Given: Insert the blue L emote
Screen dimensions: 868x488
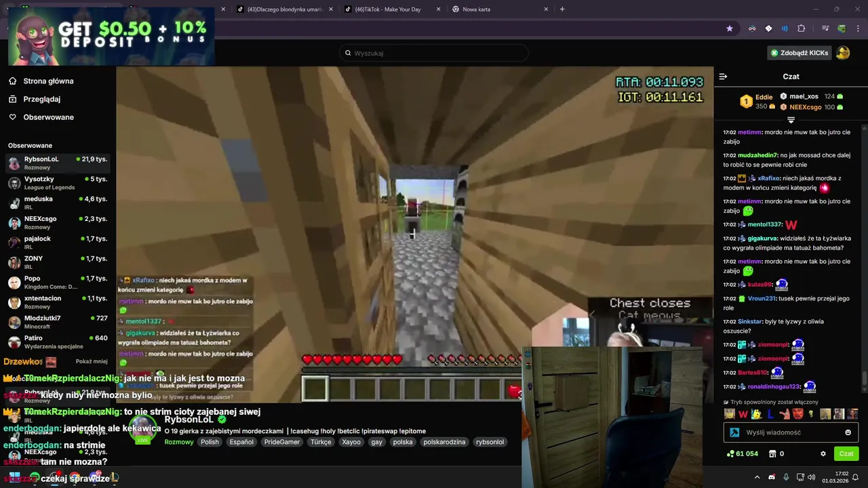Looking at the screenshot, I should coord(770,414).
